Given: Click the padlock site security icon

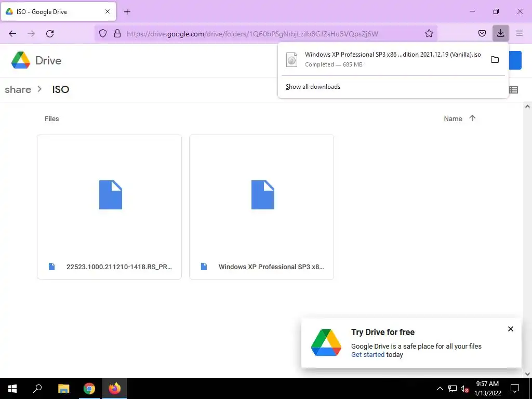Looking at the screenshot, I should 117,33.
